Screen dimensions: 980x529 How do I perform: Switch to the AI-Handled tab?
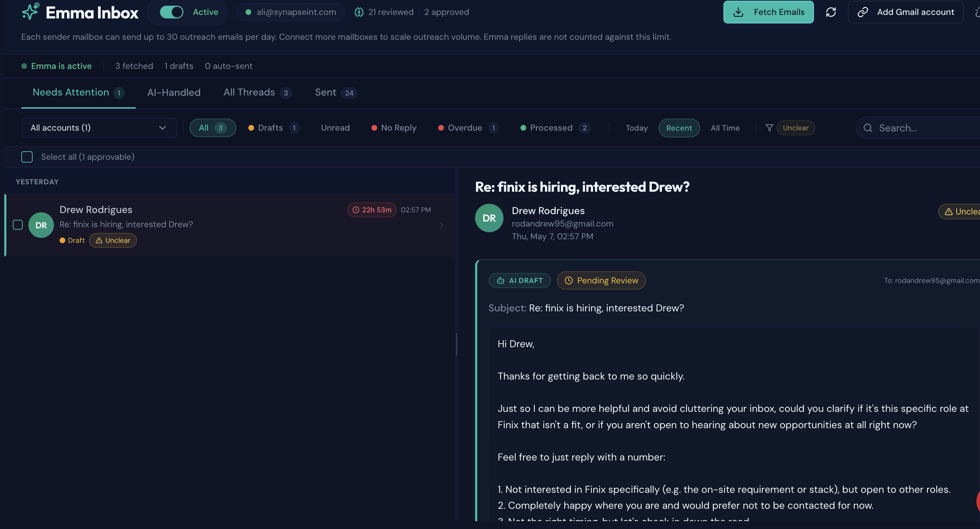(x=174, y=92)
